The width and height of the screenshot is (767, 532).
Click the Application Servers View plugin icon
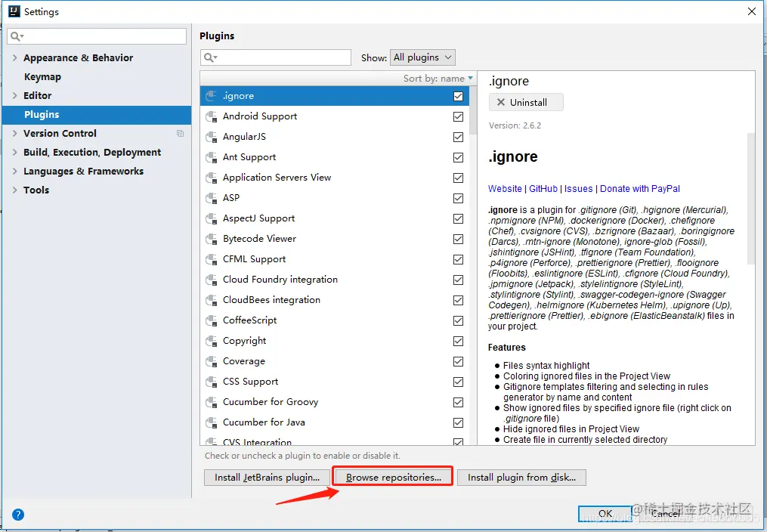212,178
